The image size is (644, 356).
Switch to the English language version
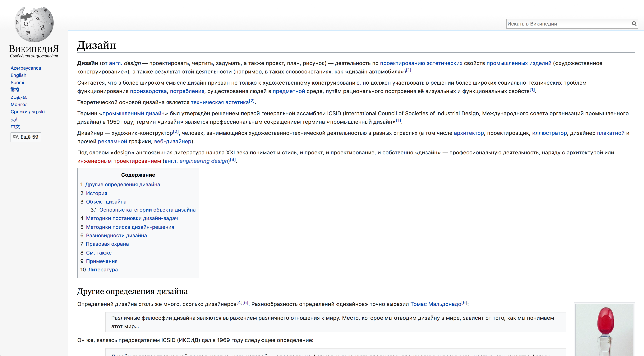pos(19,75)
